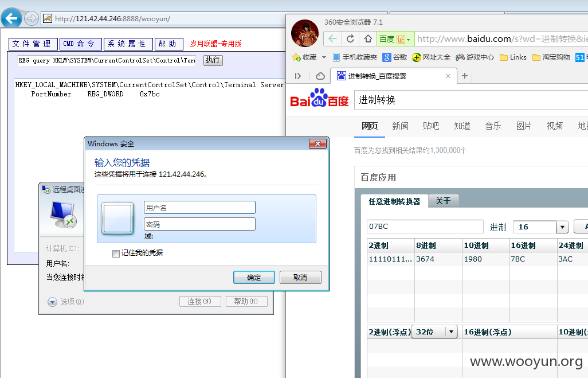
Task: Click 百度 证 site certificate badge
Action: click(395, 38)
